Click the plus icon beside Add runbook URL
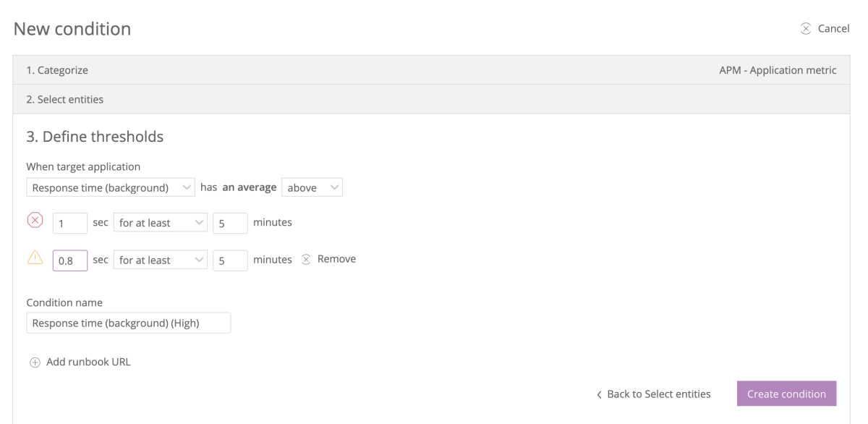This screenshot has height=424, width=868. click(35, 362)
